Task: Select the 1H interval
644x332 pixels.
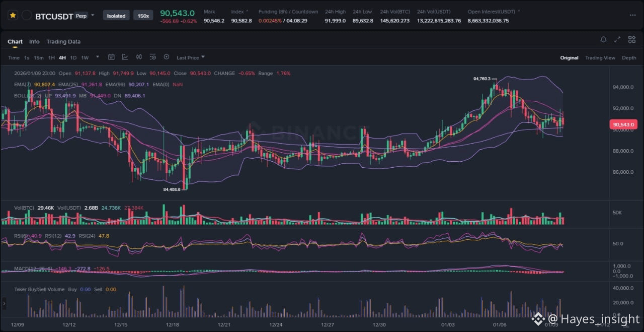Action: tap(51, 58)
